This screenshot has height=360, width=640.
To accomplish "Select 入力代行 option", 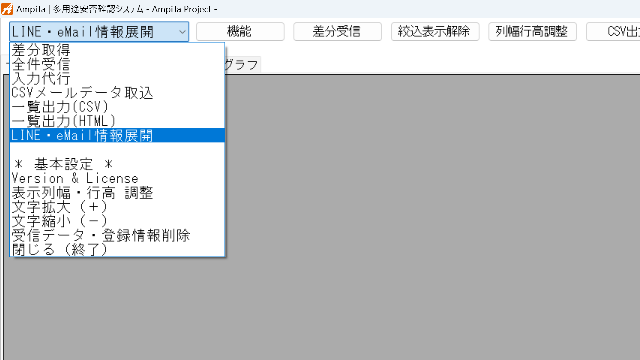I will pyautogui.click(x=117, y=78).
